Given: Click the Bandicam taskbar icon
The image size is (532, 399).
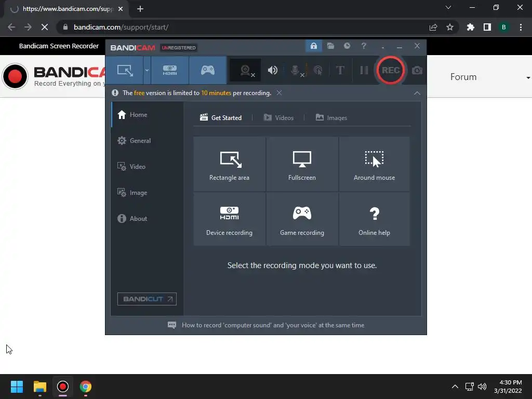Looking at the screenshot, I should 63,387.
